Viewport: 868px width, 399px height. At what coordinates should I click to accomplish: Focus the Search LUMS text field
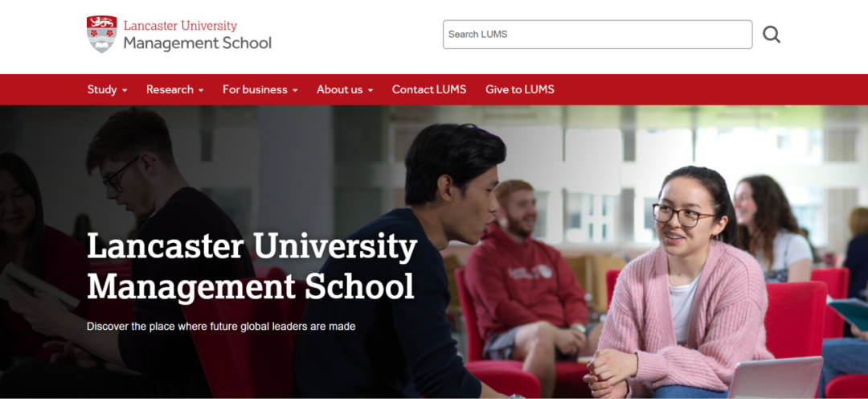[x=597, y=35]
